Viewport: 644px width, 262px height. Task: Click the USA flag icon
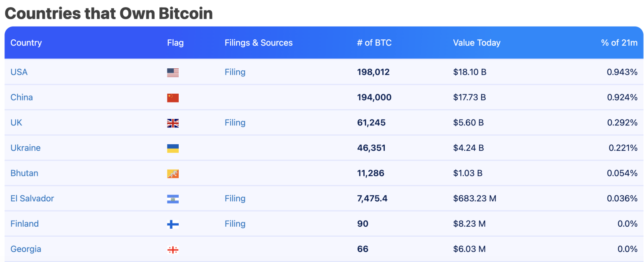click(x=173, y=72)
